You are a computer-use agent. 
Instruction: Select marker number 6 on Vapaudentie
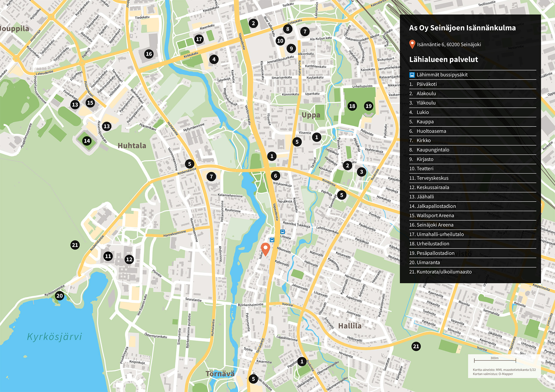coord(276,175)
